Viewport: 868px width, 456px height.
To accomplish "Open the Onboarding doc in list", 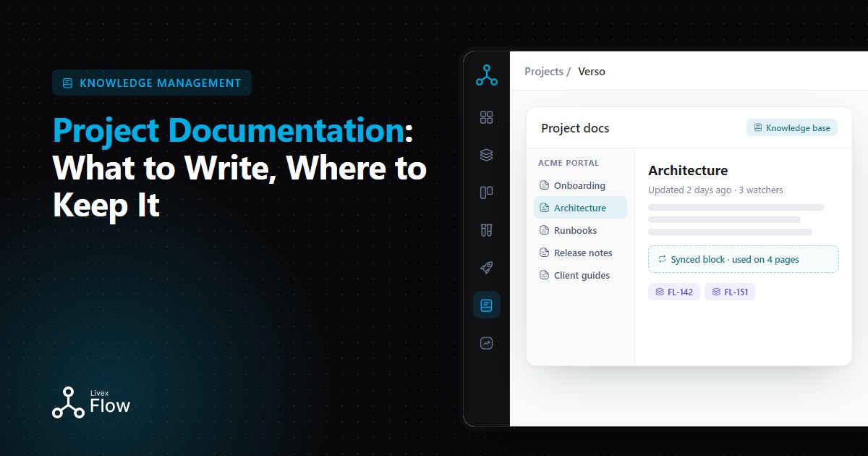I will (580, 185).
